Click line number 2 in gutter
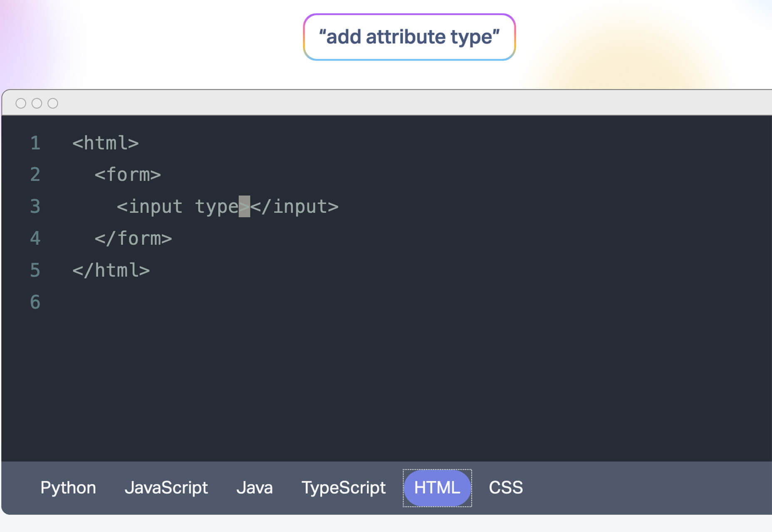Image resolution: width=772 pixels, height=532 pixels. click(x=35, y=175)
